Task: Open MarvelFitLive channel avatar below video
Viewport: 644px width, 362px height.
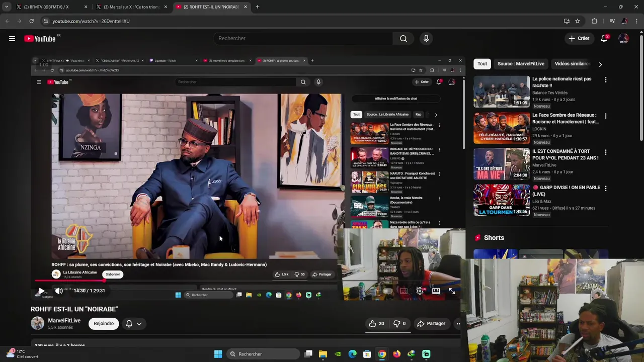Action: [38, 323]
